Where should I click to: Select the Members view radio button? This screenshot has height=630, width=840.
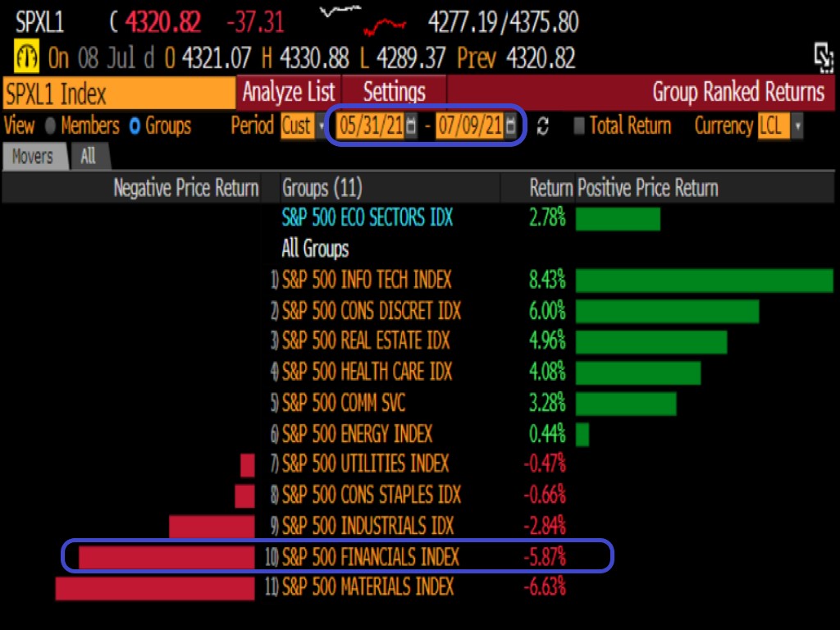pyautogui.click(x=50, y=126)
